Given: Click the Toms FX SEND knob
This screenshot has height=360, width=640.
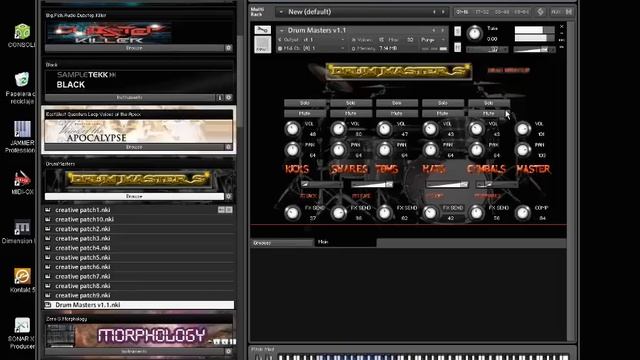Looking at the screenshot, I should point(384,213).
